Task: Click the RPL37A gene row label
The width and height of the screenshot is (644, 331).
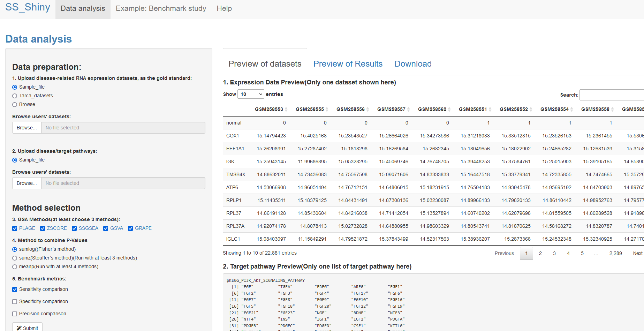Action: [235, 226]
